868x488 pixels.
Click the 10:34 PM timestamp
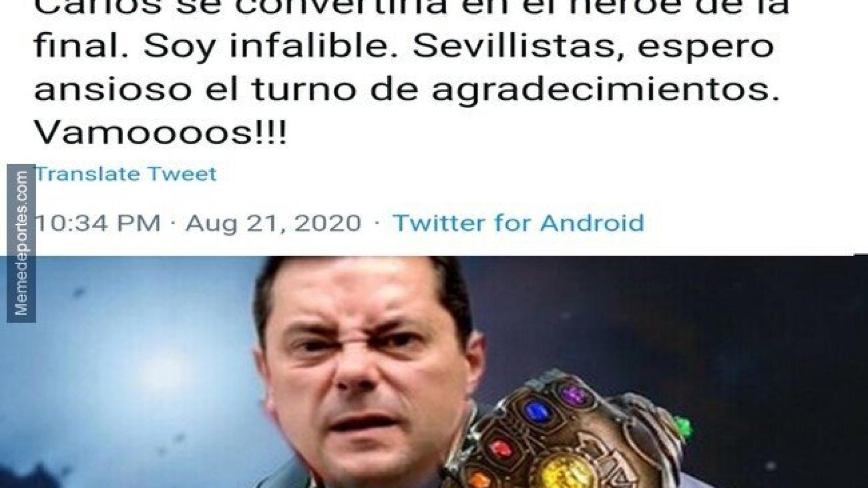[x=97, y=223]
